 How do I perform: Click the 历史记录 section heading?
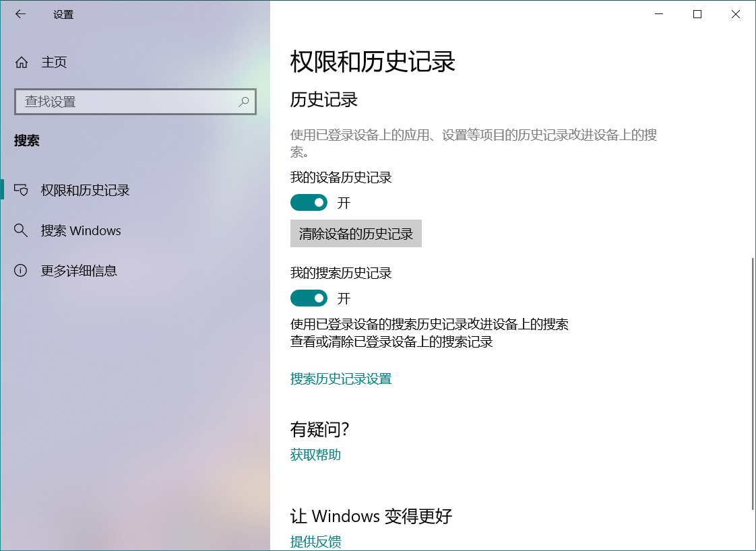pyautogui.click(x=324, y=99)
